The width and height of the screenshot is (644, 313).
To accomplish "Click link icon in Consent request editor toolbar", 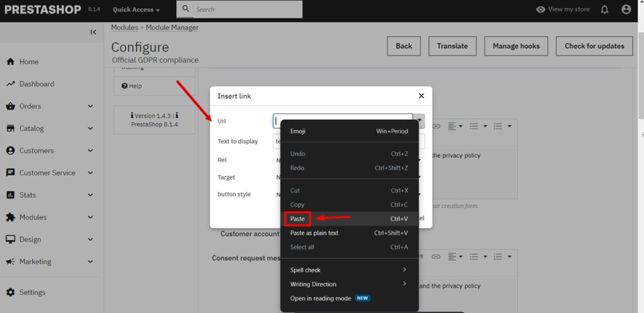I will coord(436,257).
